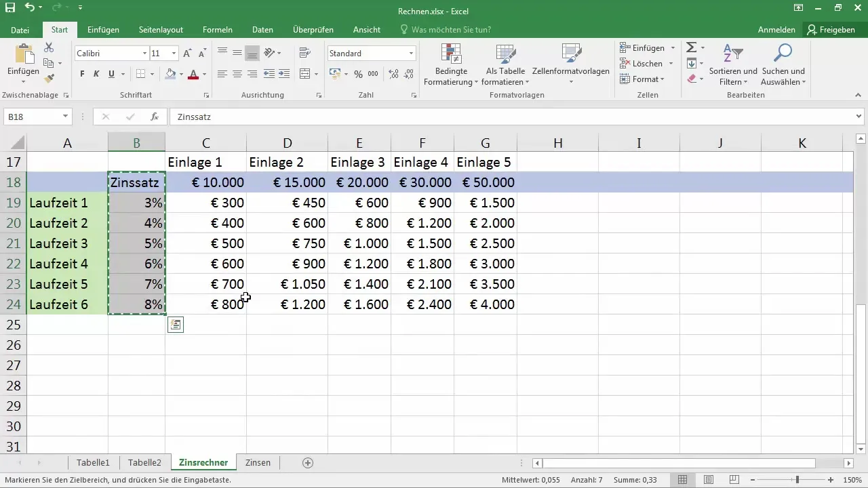This screenshot has width=868, height=488.
Task: Switch to sheet Tabelle1
Action: (x=94, y=462)
